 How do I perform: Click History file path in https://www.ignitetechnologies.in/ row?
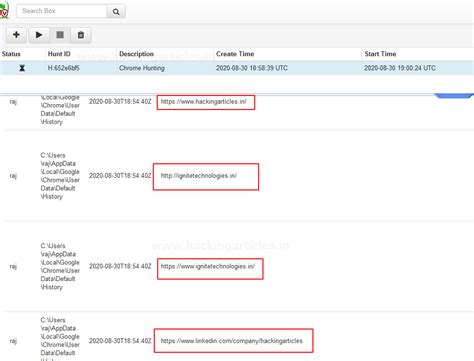tap(60, 266)
